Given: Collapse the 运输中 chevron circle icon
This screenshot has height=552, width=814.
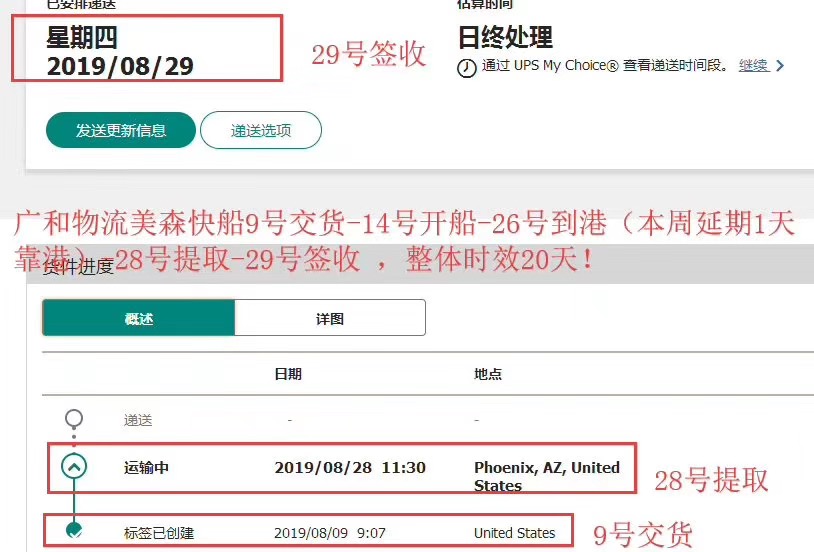Looking at the screenshot, I should (74, 467).
